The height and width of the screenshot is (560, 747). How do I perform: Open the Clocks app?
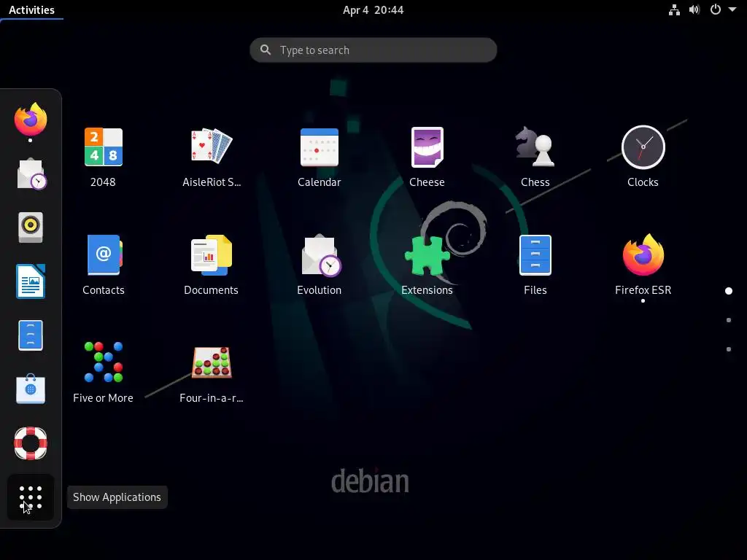pos(643,147)
